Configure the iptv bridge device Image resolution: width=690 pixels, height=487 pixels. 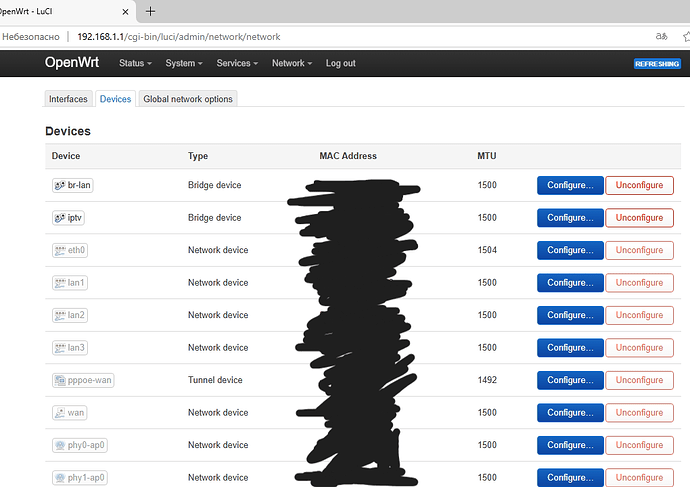570,218
